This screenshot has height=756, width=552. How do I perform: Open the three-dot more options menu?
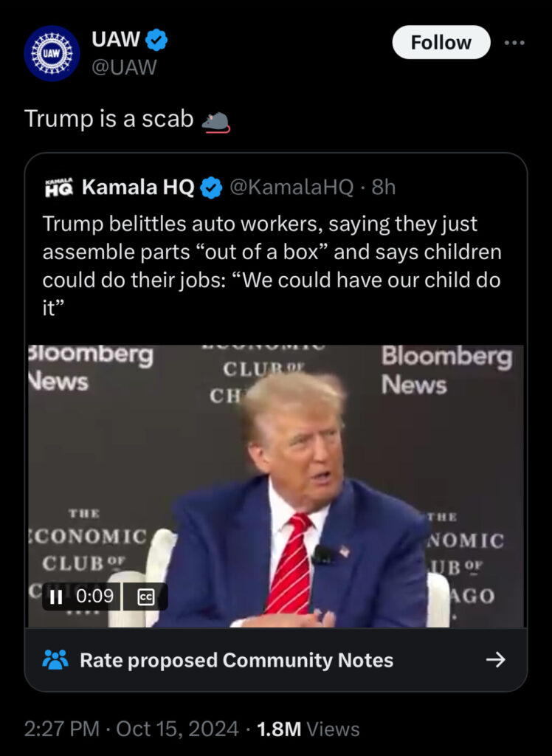[x=514, y=43]
